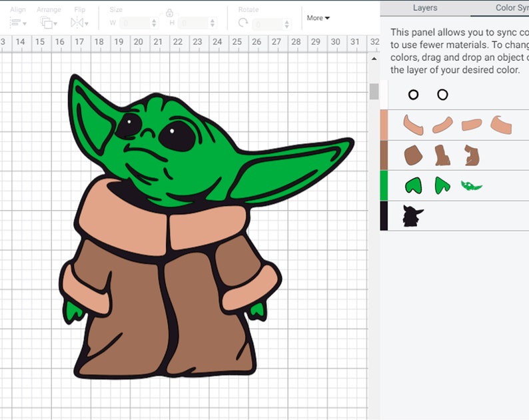The width and height of the screenshot is (529, 420).
Task: Click the peach color bar swatch
Action: [x=384, y=125]
